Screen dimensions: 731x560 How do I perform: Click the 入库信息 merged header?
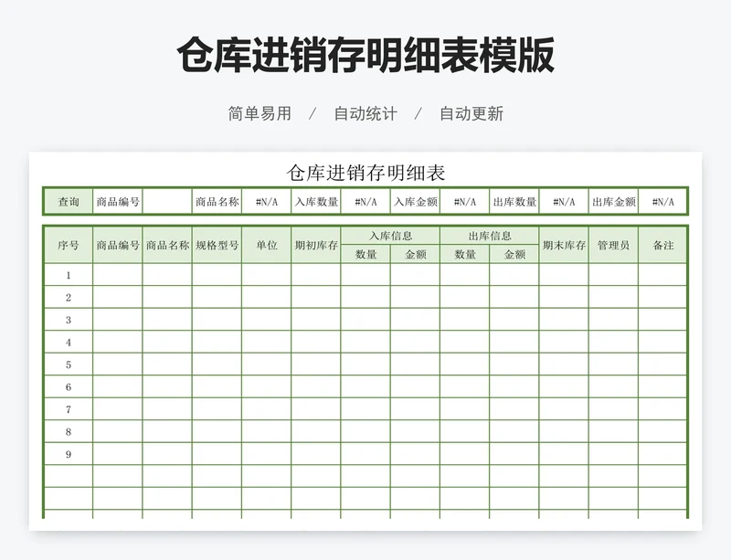click(391, 236)
